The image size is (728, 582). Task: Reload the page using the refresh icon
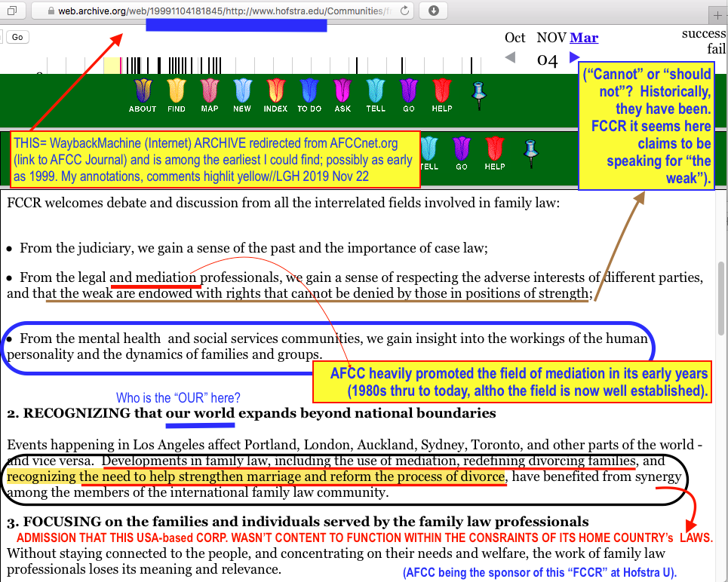click(x=405, y=11)
